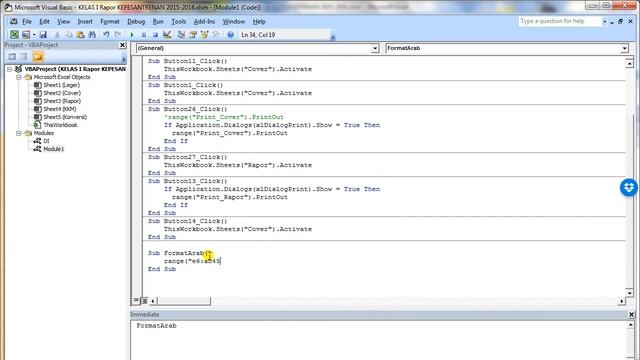Open the Edit menu
This screenshot has height=360, width=640.
(44, 22)
